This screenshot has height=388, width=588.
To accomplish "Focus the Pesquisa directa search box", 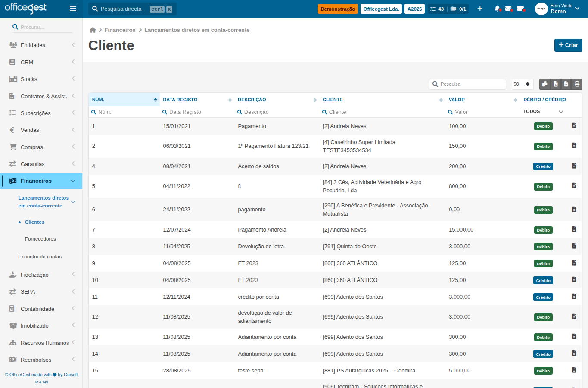I will 132,9.
